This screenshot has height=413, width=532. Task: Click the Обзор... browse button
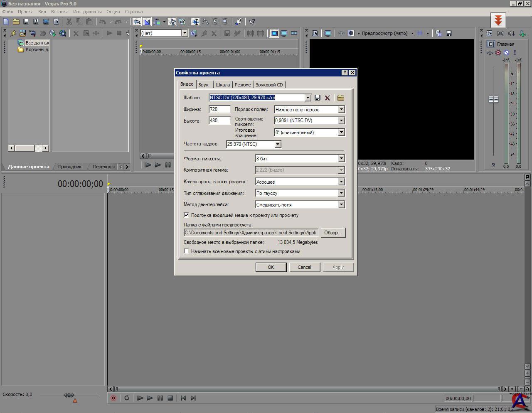pos(333,233)
